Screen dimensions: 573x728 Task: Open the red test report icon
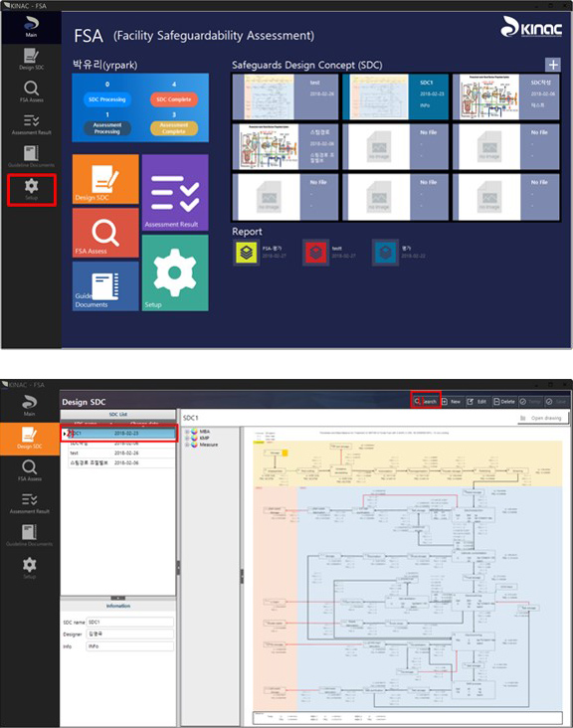[x=315, y=252]
